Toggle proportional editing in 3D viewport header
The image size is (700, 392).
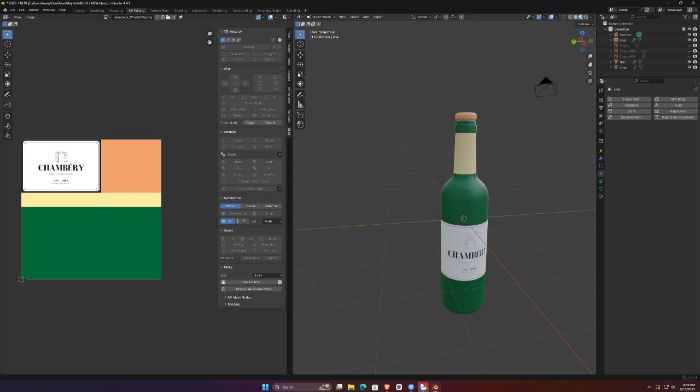pyautogui.click(x=462, y=17)
